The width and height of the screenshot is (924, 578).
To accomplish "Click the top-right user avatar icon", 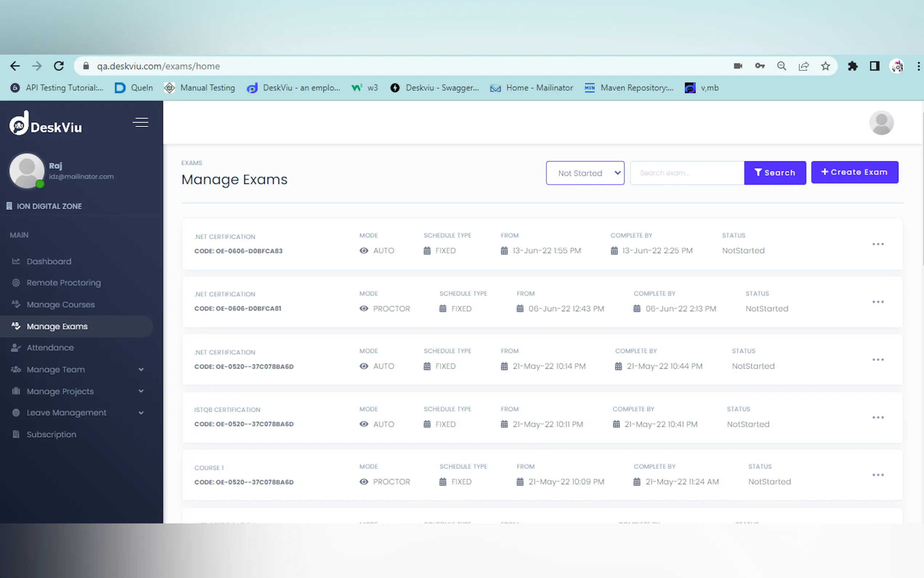I will [880, 123].
